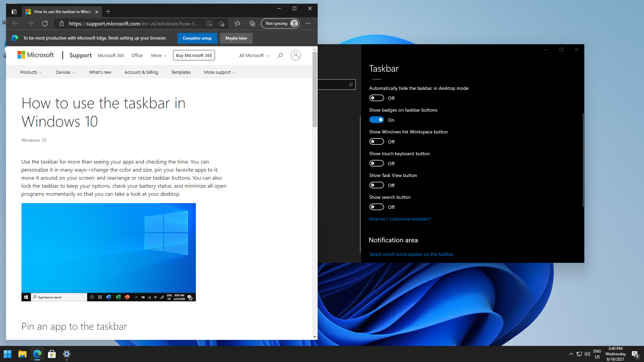Screen dimensions: 644x362
Task: Click the Complete setup button
Action: 197,38
